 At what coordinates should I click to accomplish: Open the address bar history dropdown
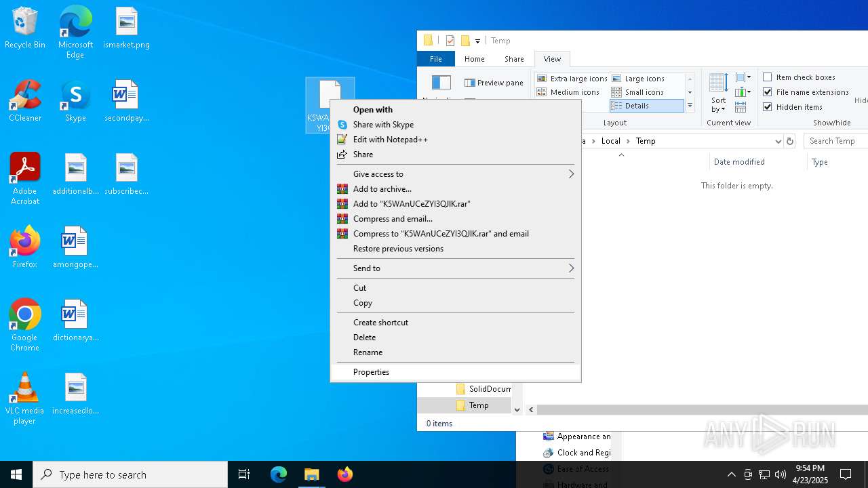click(x=778, y=141)
